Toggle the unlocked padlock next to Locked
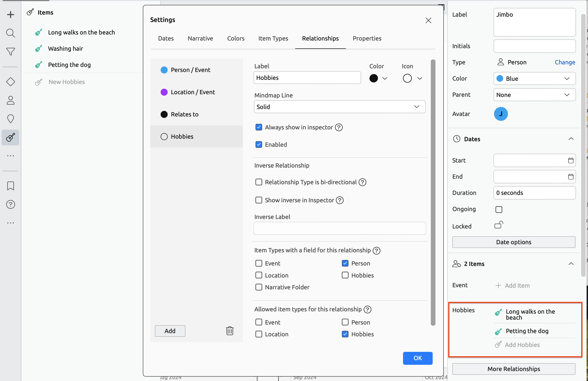This screenshot has width=588, height=381. point(498,225)
